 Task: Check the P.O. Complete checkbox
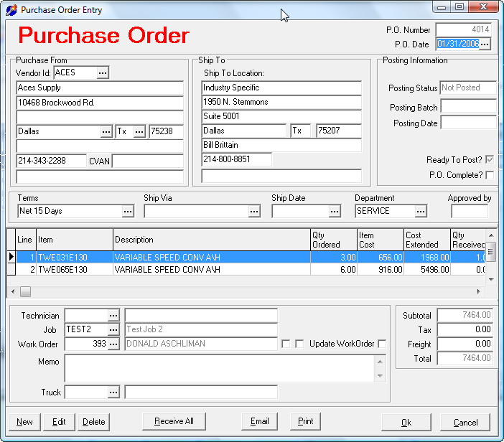tap(490, 175)
